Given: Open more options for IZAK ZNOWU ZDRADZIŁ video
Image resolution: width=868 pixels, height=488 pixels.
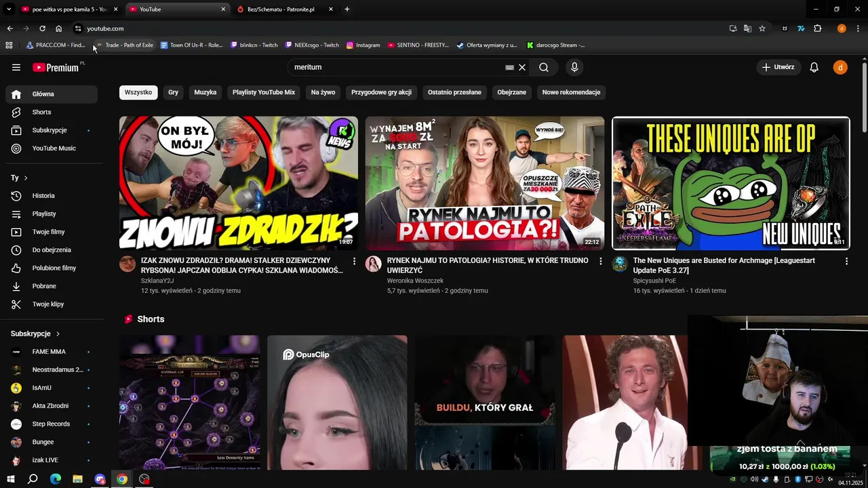Looking at the screenshot, I should coord(354,261).
